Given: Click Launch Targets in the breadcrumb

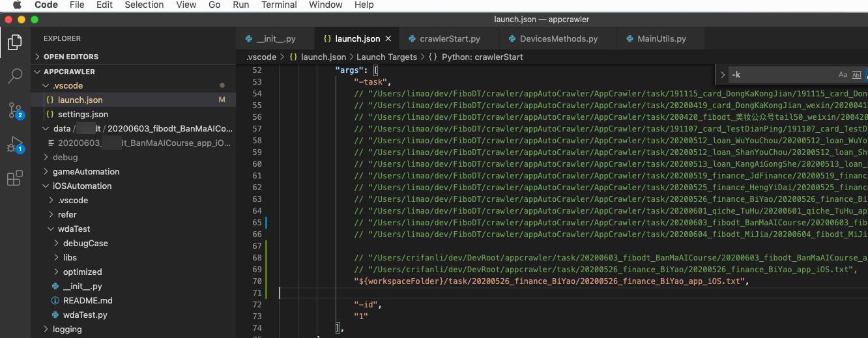Looking at the screenshot, I should pos(386,57).
